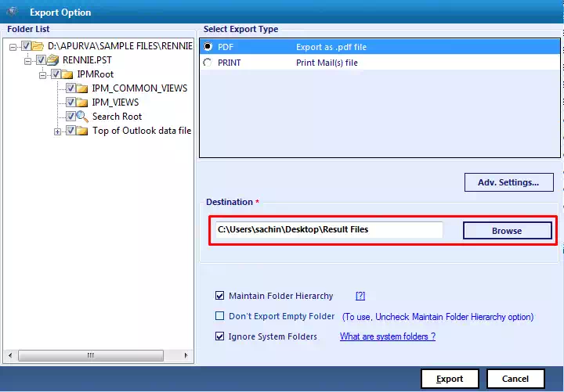Select the Search Root label in tree

click(117, 117)
